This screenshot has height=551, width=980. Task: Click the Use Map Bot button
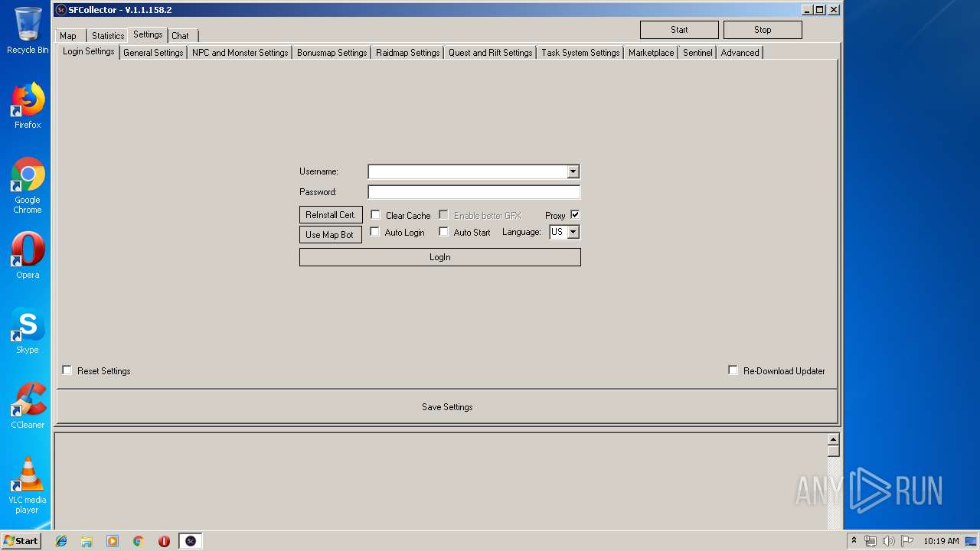click(x=330, y=234)
